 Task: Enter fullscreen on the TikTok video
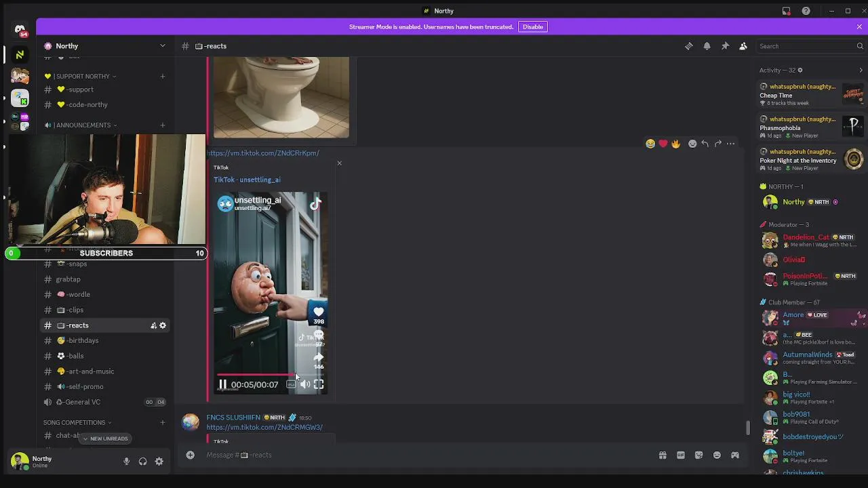319,384
